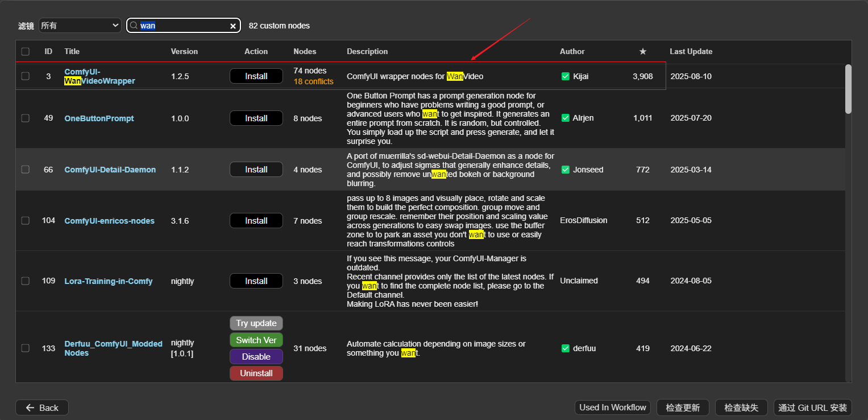The width and height of the screenshot is (868, 420).
Task: Sort by Nodes column header
Action: 305,51
